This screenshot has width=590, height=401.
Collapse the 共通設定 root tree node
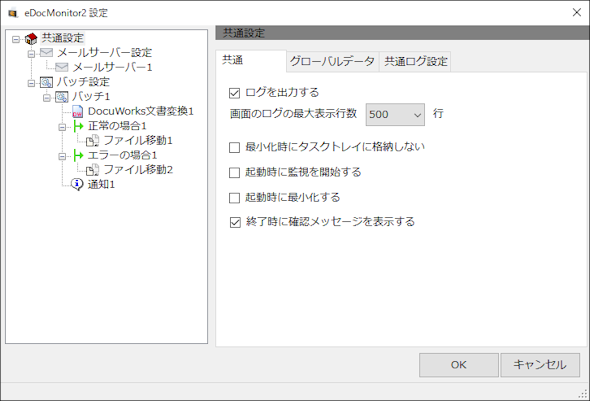16,39
